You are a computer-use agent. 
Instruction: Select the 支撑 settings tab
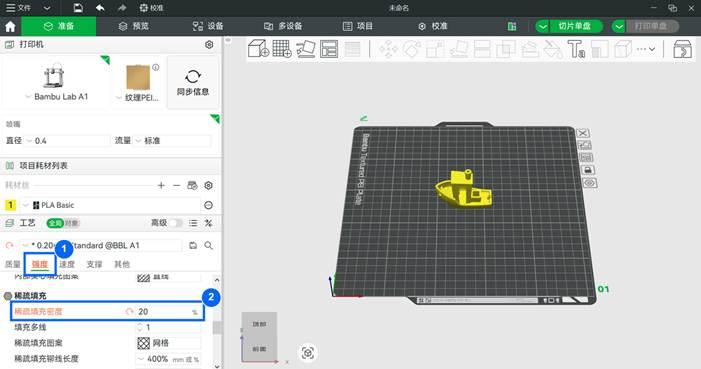click(x=94, y=264)
